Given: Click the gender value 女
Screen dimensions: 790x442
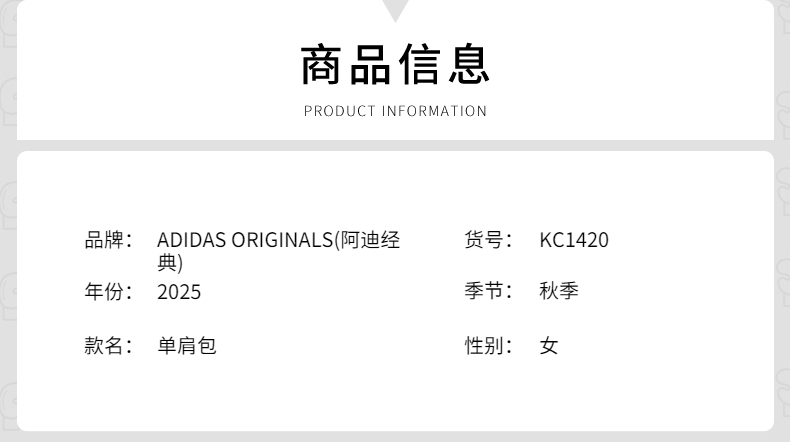Looking at the screenshot, I should point(549,346).
